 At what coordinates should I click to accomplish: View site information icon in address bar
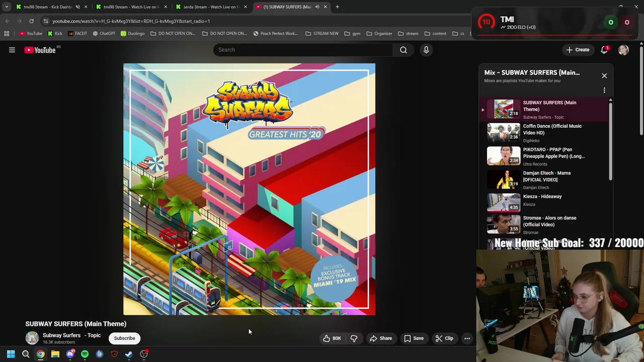(46, 21)
